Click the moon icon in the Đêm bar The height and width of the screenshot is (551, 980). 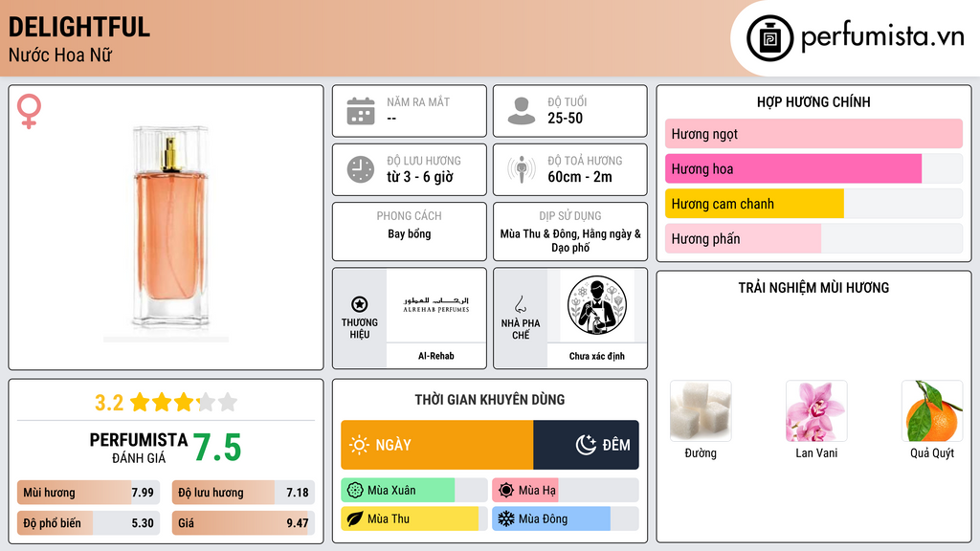[586, 445]
